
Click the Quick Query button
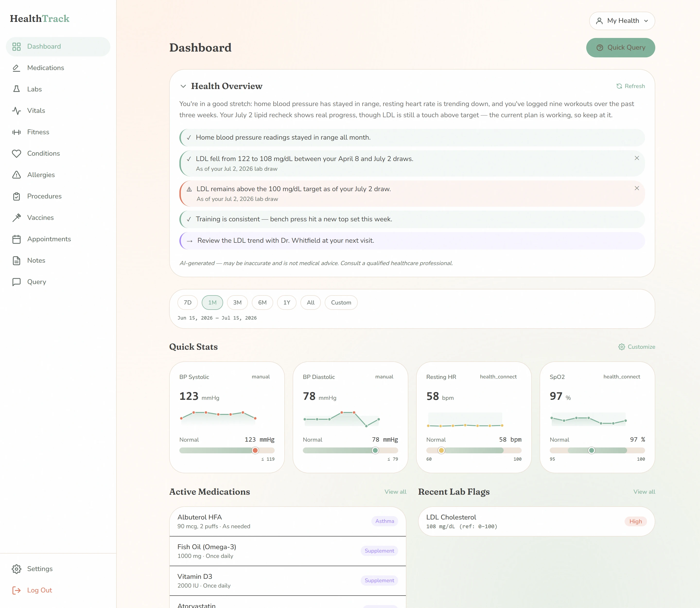pos(620,47)
